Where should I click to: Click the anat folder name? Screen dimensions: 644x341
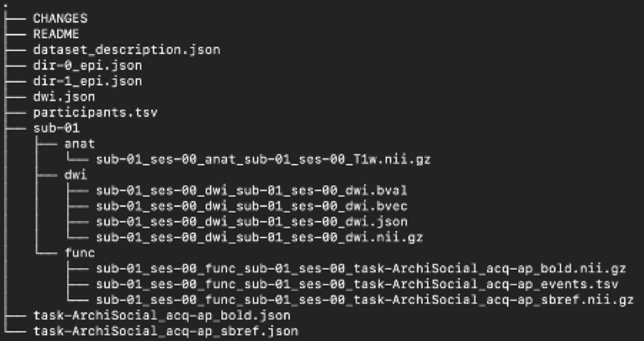80,144
